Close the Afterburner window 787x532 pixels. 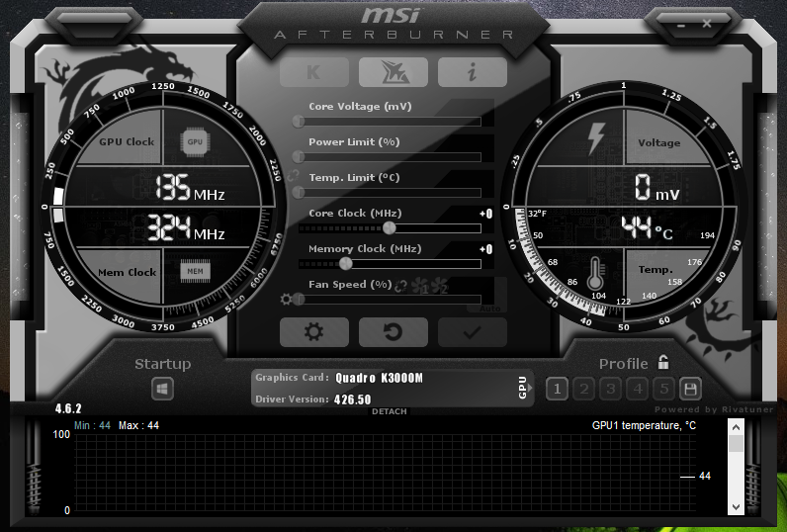(707, 23)
